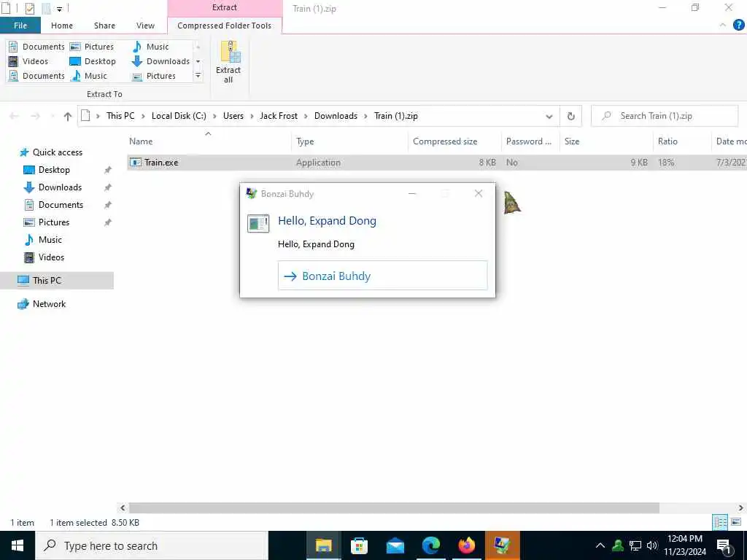Choose Pictures destination in bottom gallery row
The width and height of the screenshot is (747, 560).
pos(153,76)
